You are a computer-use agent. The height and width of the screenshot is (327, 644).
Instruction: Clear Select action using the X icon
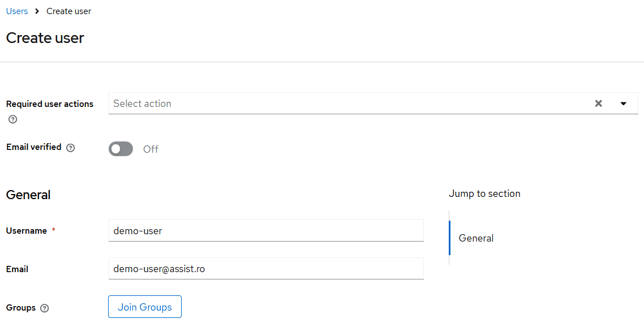[598, 104]
